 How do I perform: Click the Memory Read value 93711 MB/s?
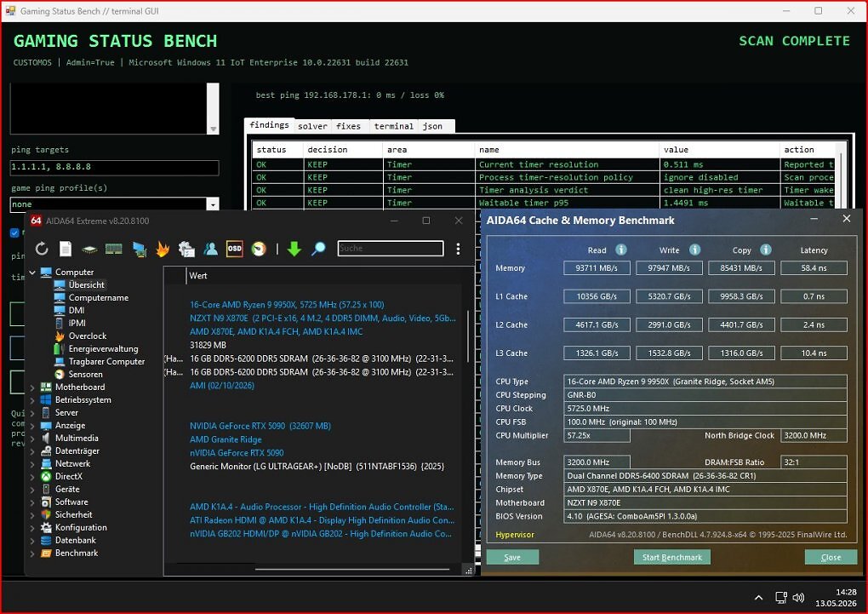[x=597, y=268]
